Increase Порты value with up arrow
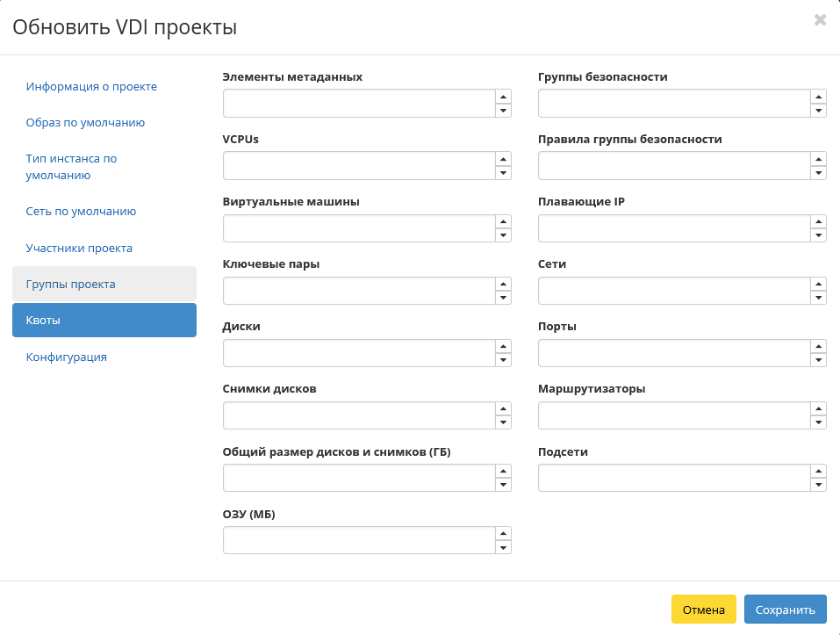 [818, 346]
